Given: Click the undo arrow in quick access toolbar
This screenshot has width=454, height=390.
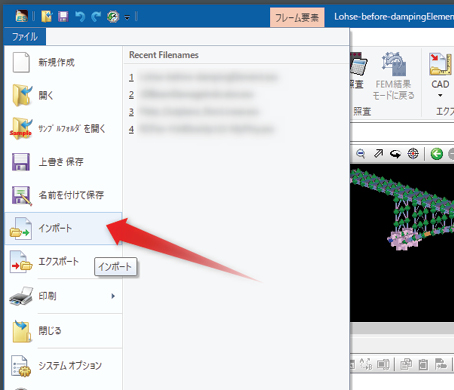Looking at the screenshot, I should pyautogui.click(x=80, y=16).
